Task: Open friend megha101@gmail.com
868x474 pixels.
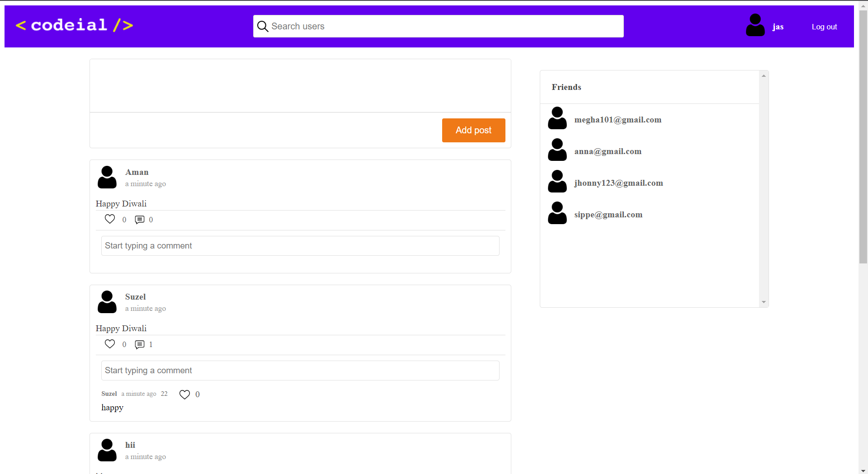Action: pos(618,120)
